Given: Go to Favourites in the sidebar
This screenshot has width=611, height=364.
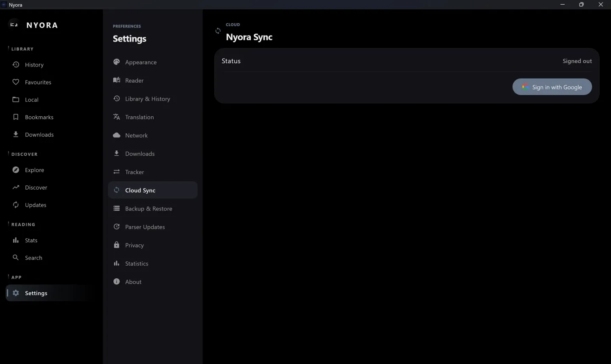Looking at the screenshot, I should tap(51, 82).
